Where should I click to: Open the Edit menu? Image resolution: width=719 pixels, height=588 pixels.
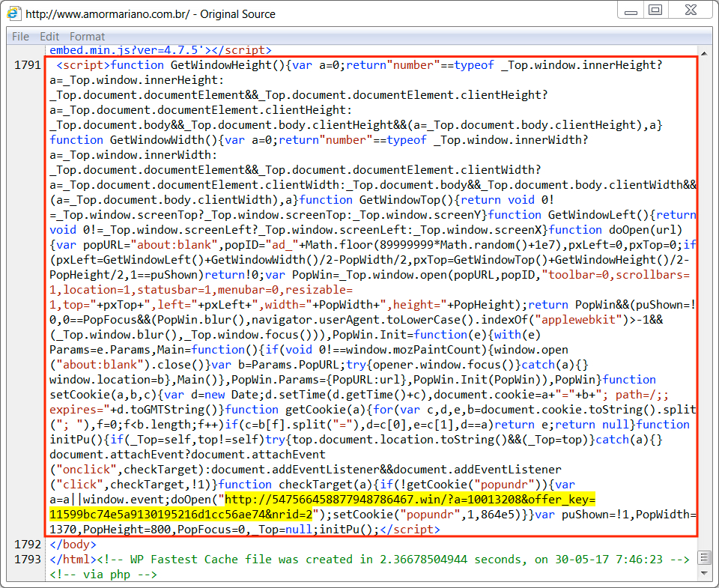pos(49,37)
